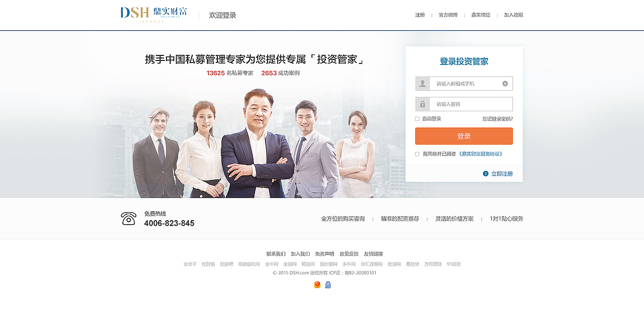Click the lock icon beside password field
Screen dimensions: 644x329
pos(423,104)
